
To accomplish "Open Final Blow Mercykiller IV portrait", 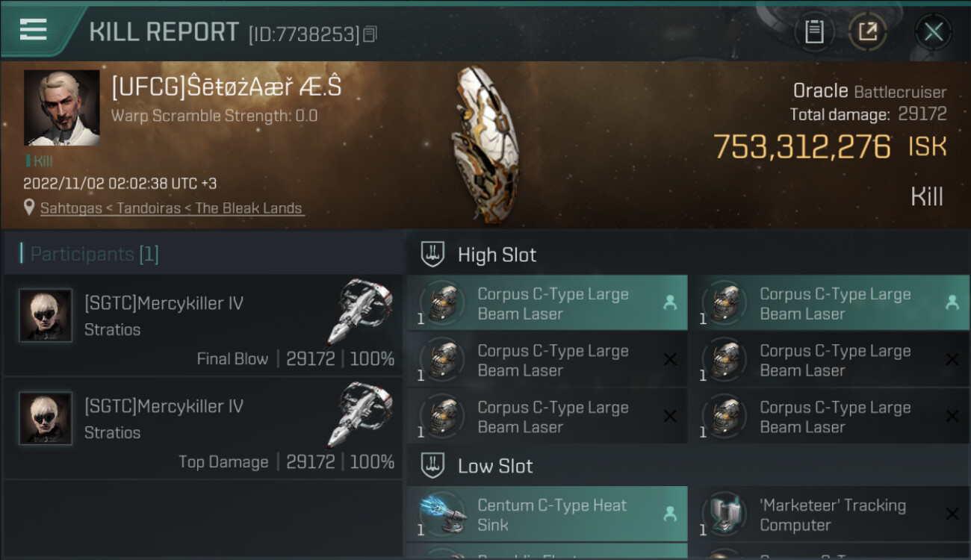I will coord(46,316).
